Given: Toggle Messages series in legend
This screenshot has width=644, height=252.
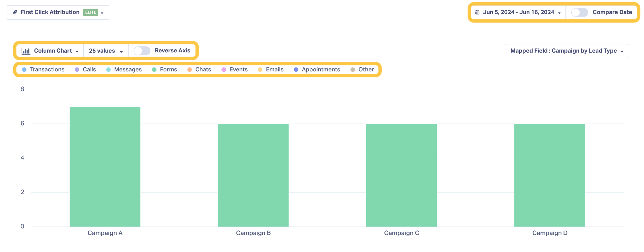Looking at the screenshot, I should pyautogui.click(x=124, y=70).
